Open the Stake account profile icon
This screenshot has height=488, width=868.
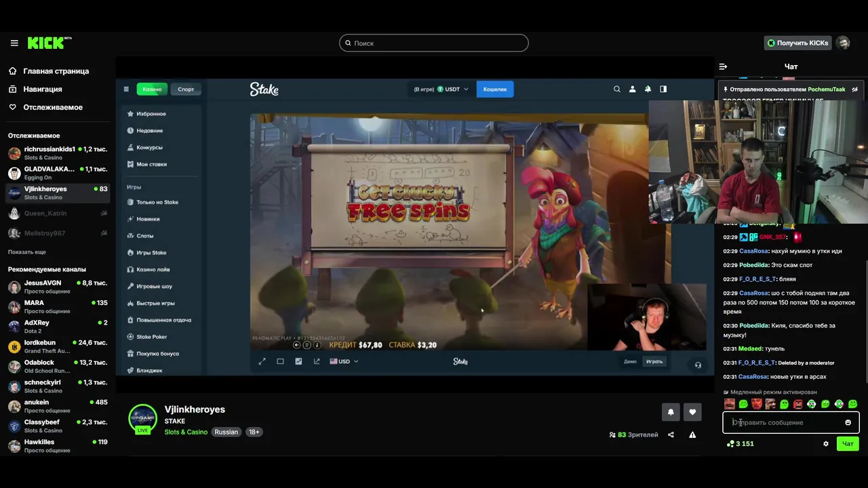[633, 89]
